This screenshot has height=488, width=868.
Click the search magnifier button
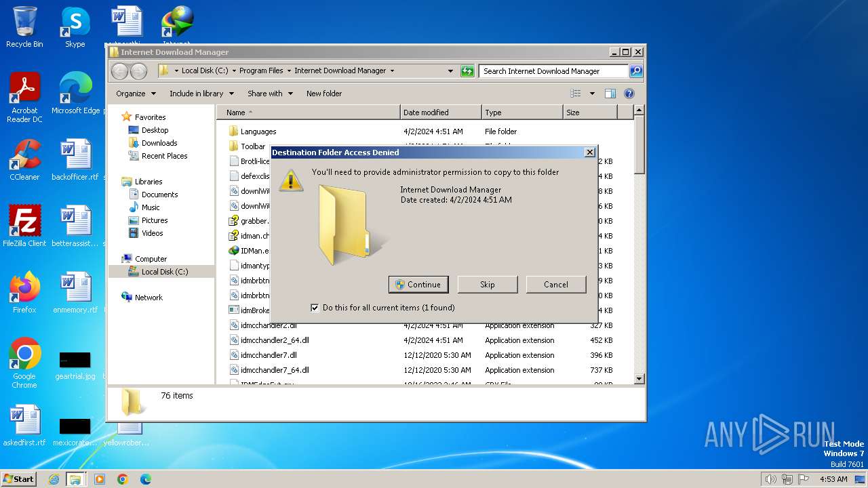[635, 70]
